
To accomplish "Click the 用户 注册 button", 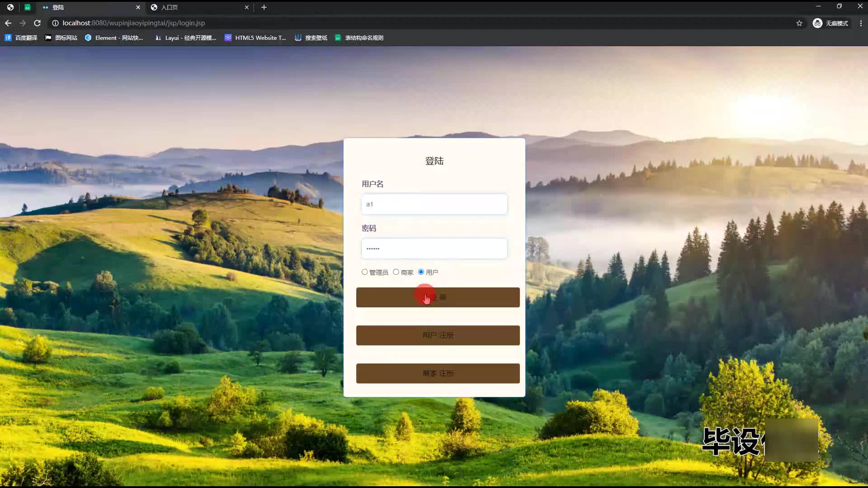I will tap(438, 335).
